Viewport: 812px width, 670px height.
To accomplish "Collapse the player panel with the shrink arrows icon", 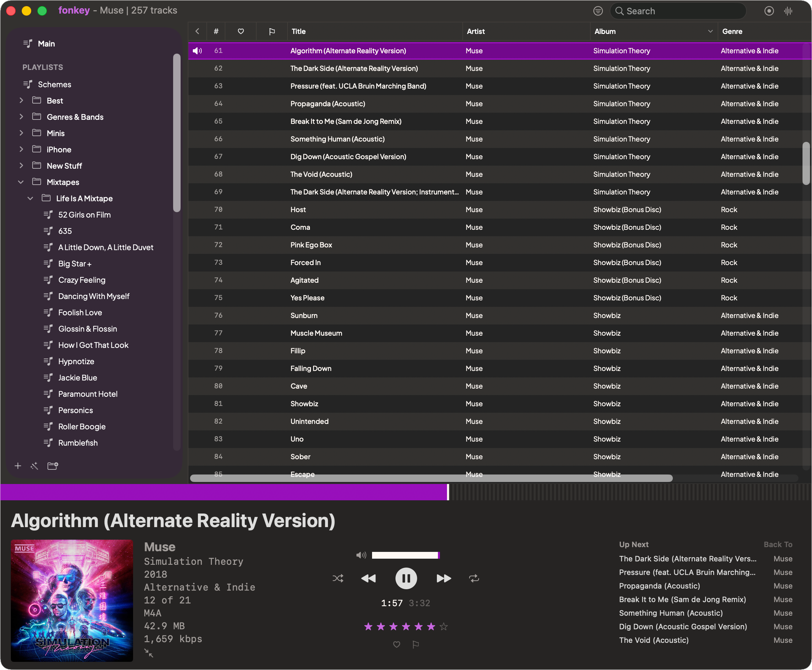I will pyautogui.click(x=149, y=653).
